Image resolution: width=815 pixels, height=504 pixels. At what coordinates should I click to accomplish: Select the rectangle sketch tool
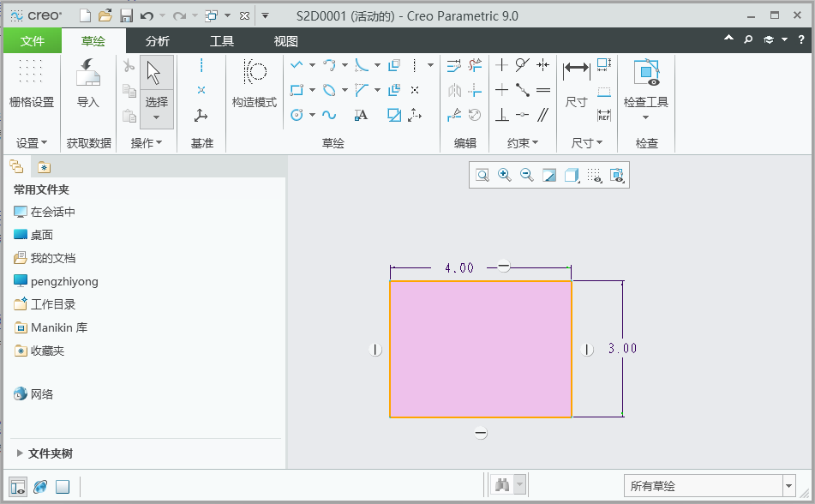coord(297,90)
